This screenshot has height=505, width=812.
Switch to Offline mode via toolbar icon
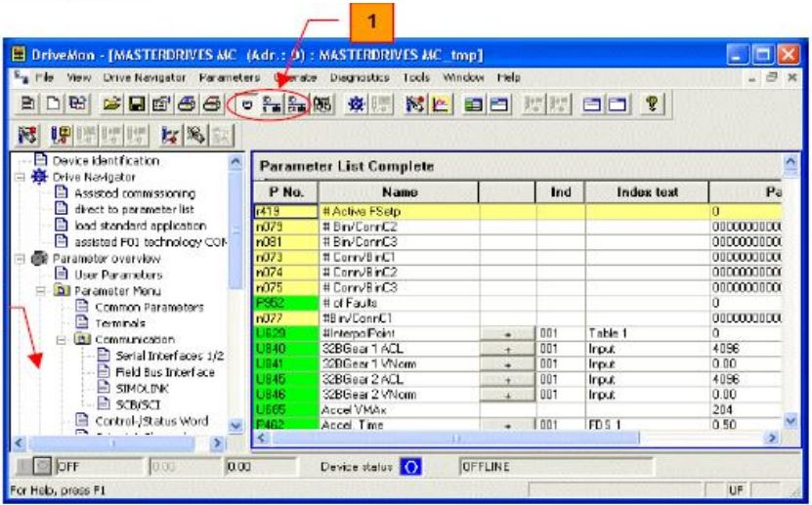coord(247,105)
